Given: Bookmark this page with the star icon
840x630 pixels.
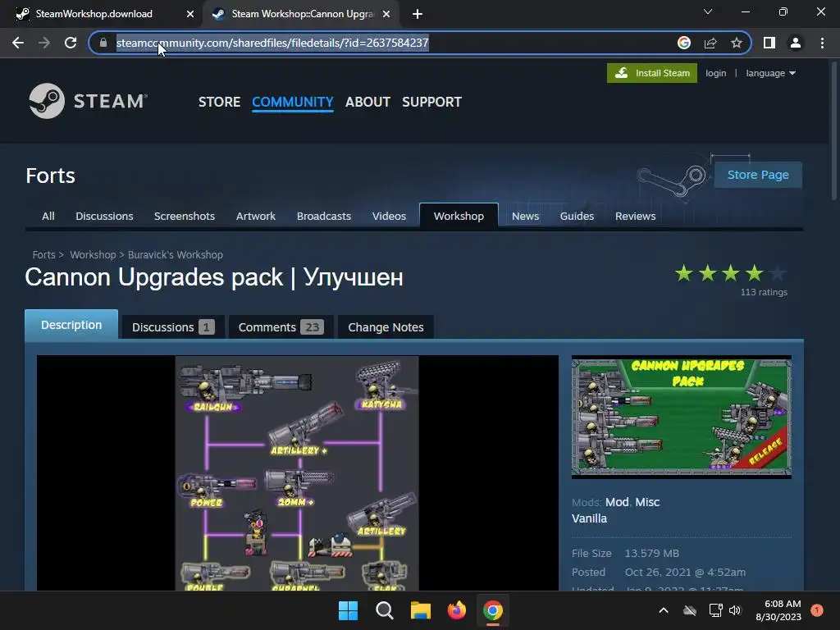Looking at the screenshot, I should coord(737,43).
